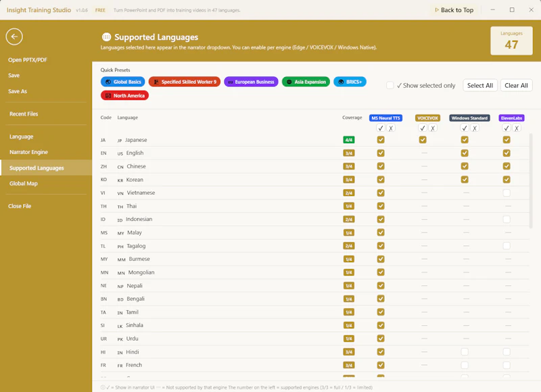Enable Vietnamese for ElevenLabs
This screenshot has width=541, height=392.
pos(507,193)
